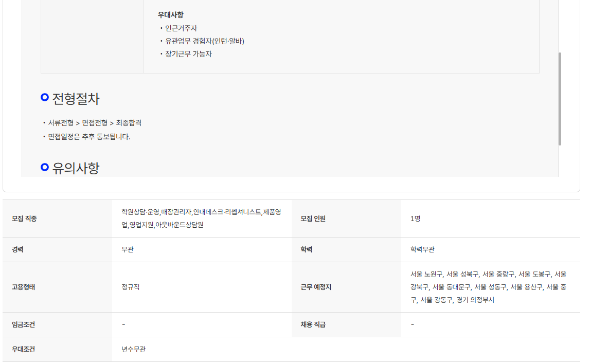This screenshot has height=364, width=590.
Task: Click the 모집 인원 value 1명
Action: point(415,219)
